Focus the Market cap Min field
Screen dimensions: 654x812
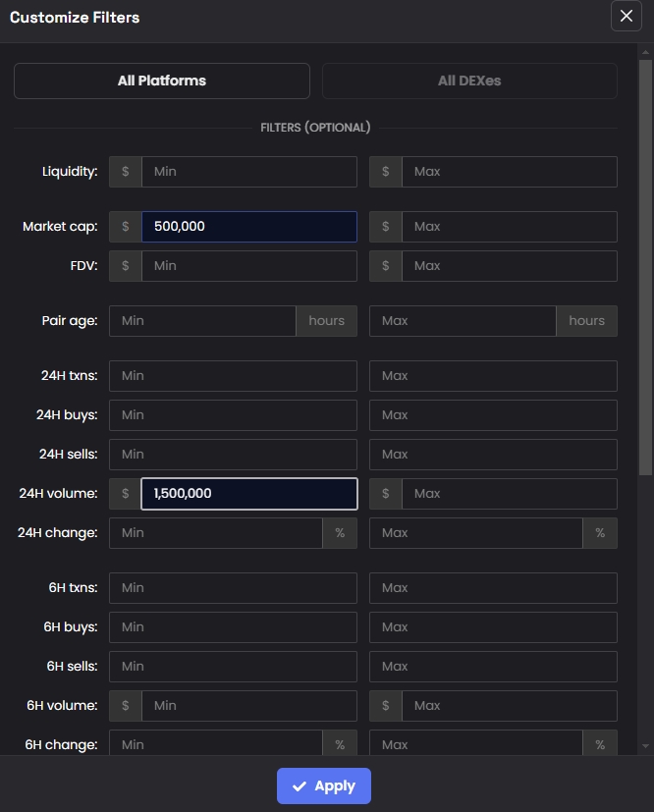[x=248, y=227]
